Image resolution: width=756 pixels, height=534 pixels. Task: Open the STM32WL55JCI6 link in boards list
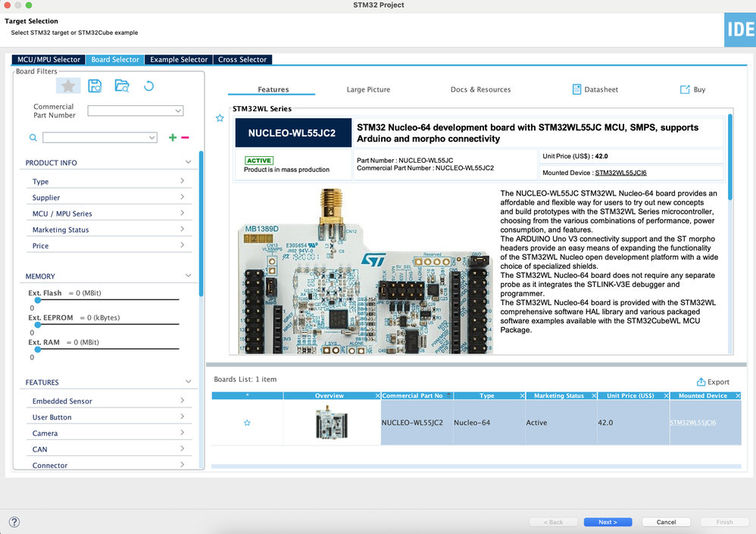[x=693, y=423]
